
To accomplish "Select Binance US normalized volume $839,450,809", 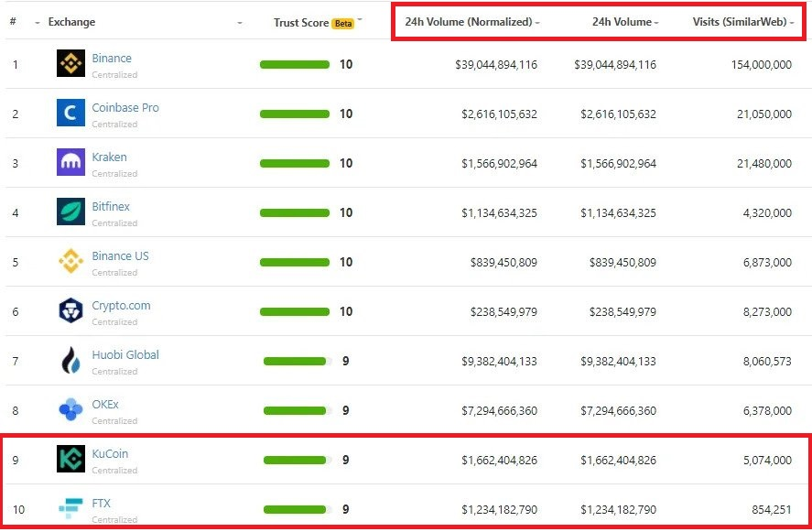I will click(503, 263).
